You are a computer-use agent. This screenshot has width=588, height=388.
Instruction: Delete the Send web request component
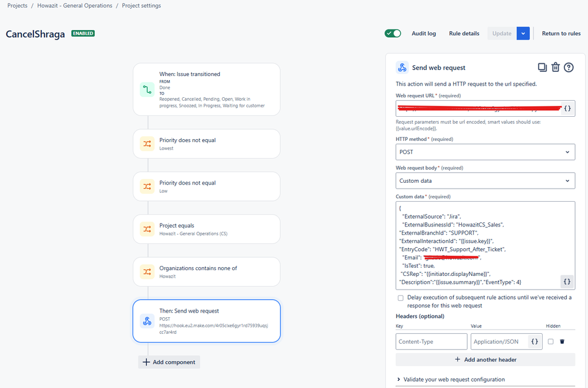coord(556,68)
